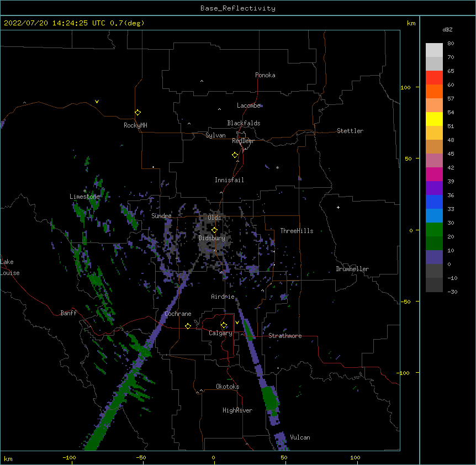
Task: Click the blue 36 dBZ legend swatch
Action: point(434,202)
